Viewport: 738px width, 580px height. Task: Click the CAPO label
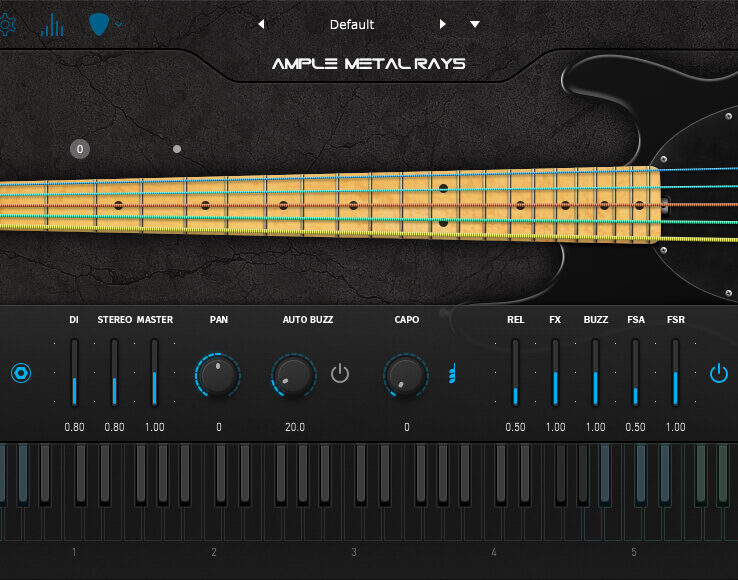(x=407, y=320)
